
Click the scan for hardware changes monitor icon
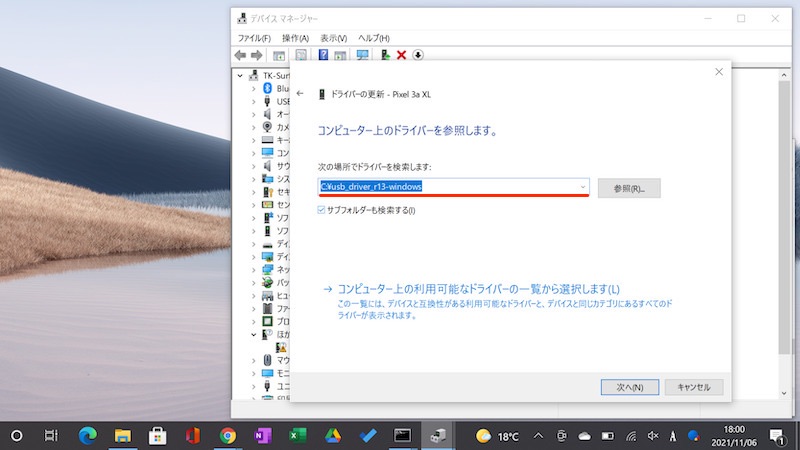point(362,55)
